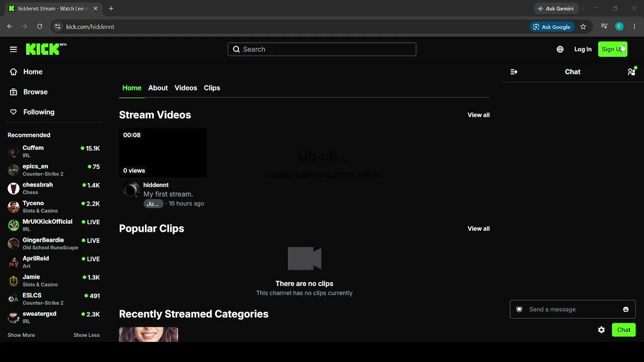This screenshot has width=644, height=362.
Task: Open sweatergxd recommended channel
Action: coord(54,317)
